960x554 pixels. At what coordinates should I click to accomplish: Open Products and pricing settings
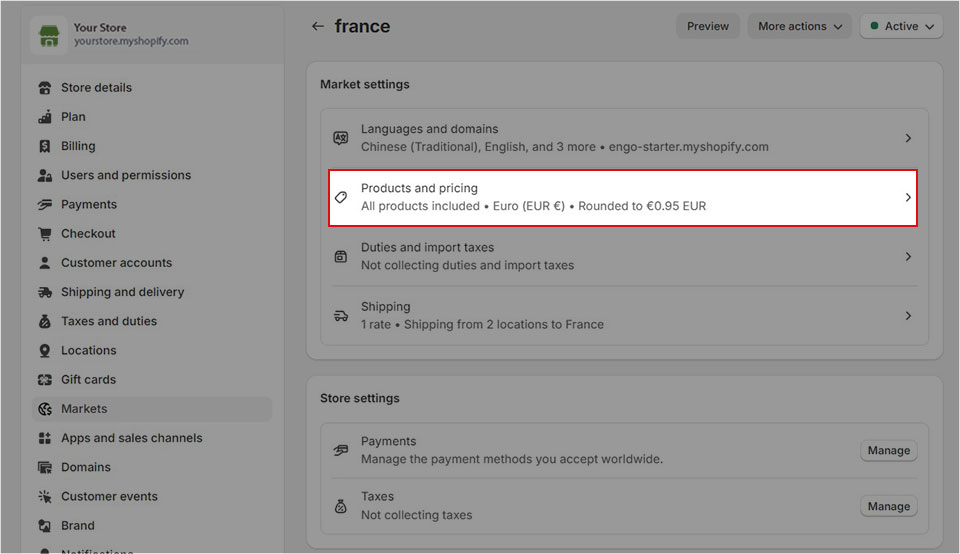[623, 198]
